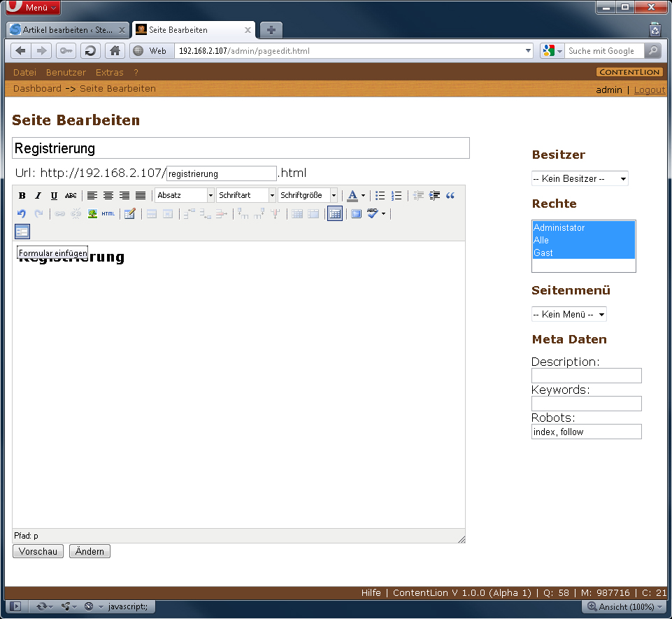672x619 pixels.
Task: Open the Schriftart font dropdown
Action: click(245, 195)
